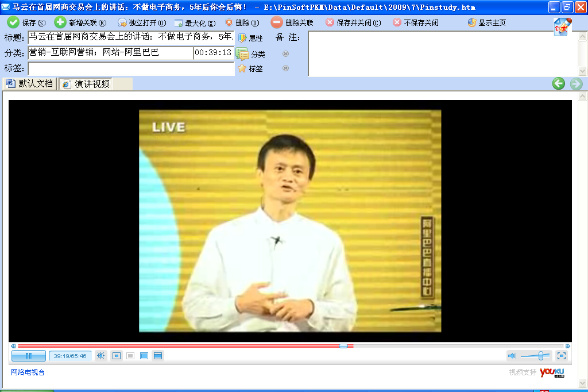Switch to the 默认文档 tab

29,84
